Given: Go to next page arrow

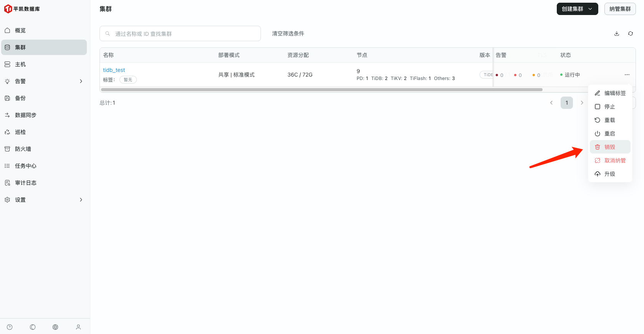Looking at the screenshot, I should 582,103.
